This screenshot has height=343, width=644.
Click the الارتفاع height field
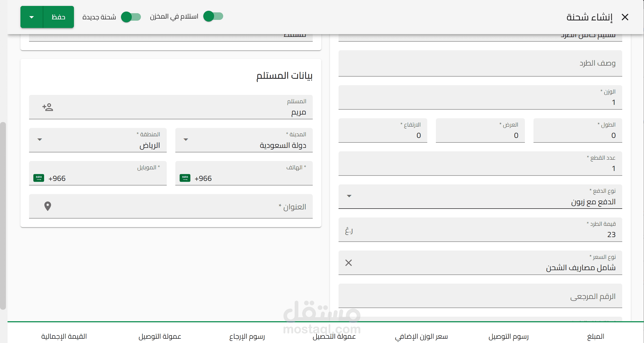click(x=383, y=130)
